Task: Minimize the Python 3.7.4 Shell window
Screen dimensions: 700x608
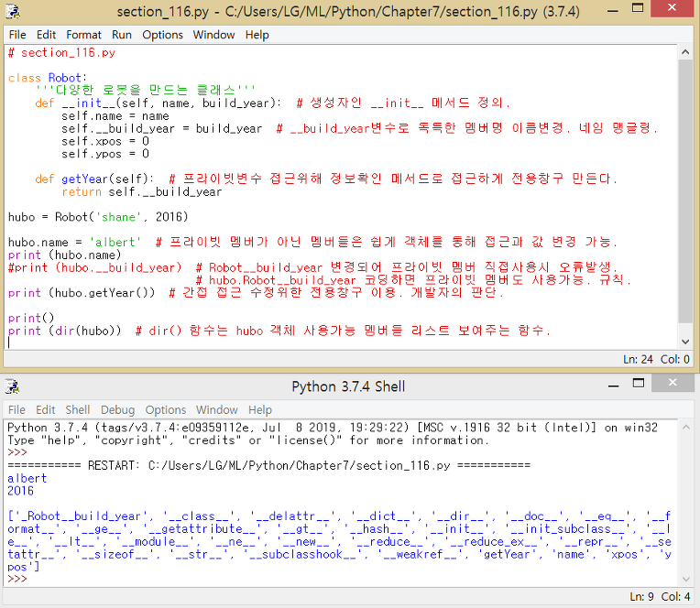Action: [613, 385]
